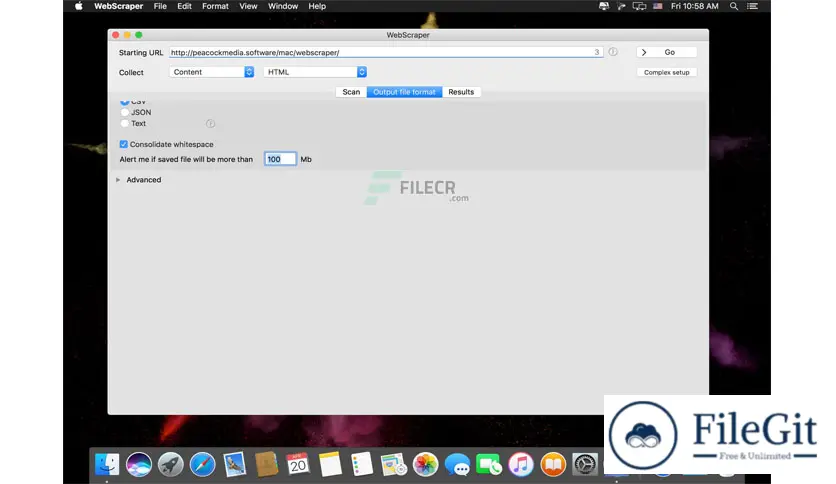The image size is (836, 484).
Task: Open the Format menu
Action: tap(215, 6)
